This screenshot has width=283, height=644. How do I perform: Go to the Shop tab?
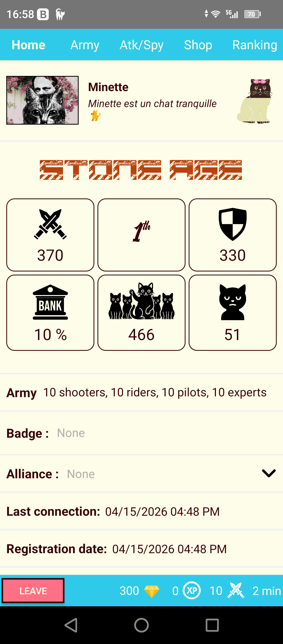coord(198,45)
